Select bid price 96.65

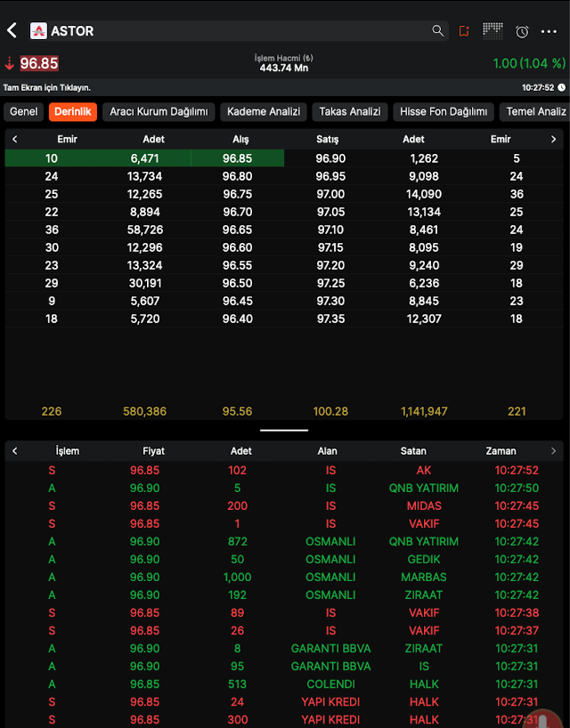point(238,230)
